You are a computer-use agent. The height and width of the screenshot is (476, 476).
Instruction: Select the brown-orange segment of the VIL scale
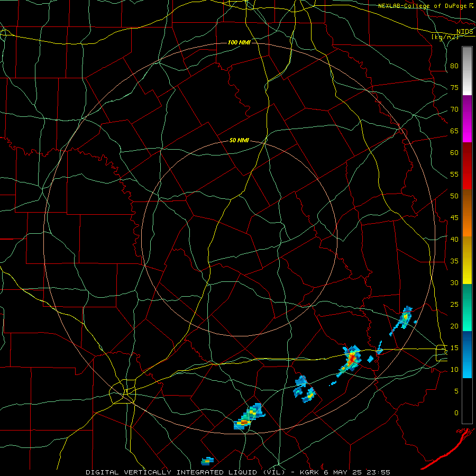467,213
